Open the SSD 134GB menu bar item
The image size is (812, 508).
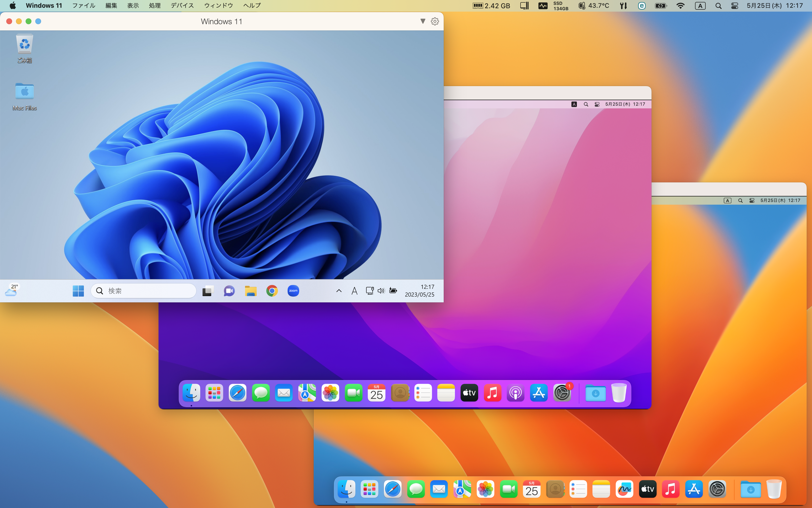pyautogui.click(x=561, y=6)
